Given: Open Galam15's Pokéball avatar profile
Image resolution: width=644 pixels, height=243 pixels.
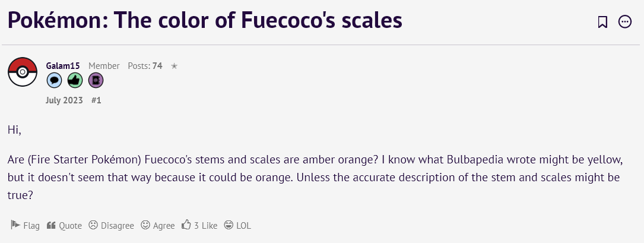Looking at the screenshot, I should click(x=23, y=72).
